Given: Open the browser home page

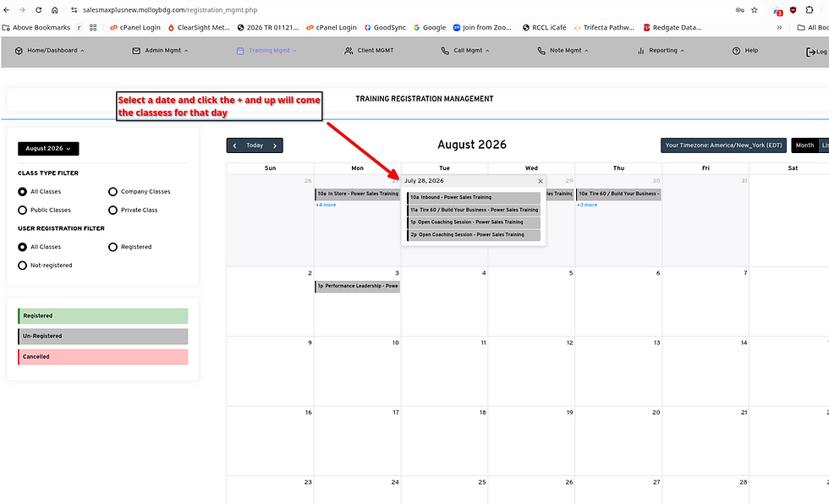Looking at the screenshot, I should pos(54,10).
